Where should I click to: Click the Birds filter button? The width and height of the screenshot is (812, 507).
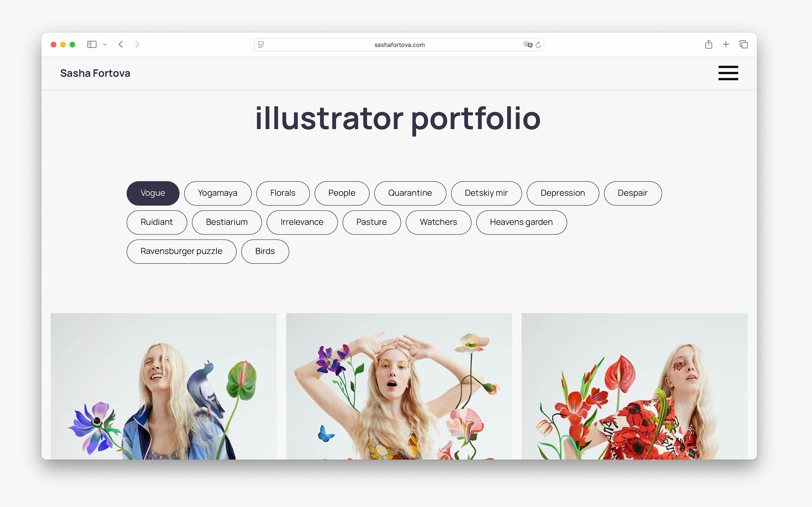[265, 251]
